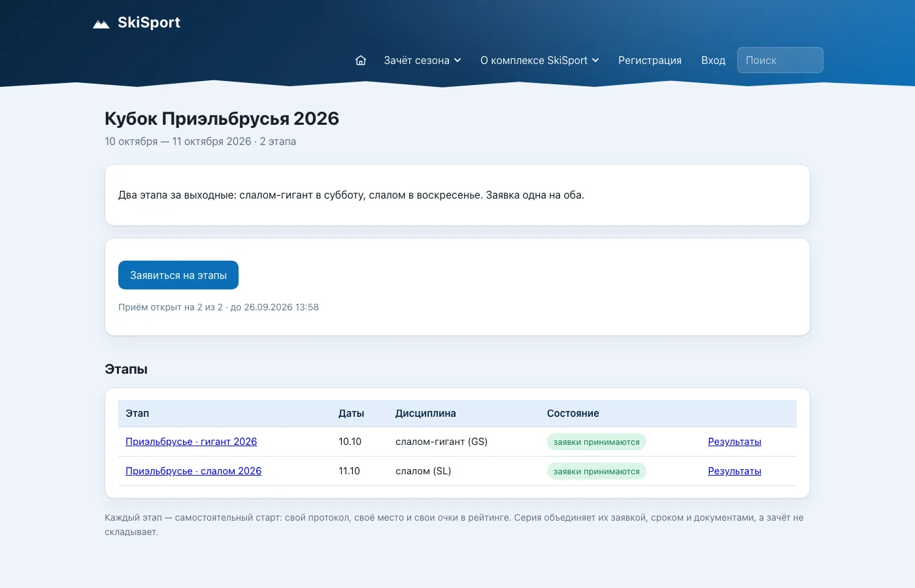Expand the О комплексе SkiSport menu
The width and height of the screenshot is (915, 588).
point(539,60)
